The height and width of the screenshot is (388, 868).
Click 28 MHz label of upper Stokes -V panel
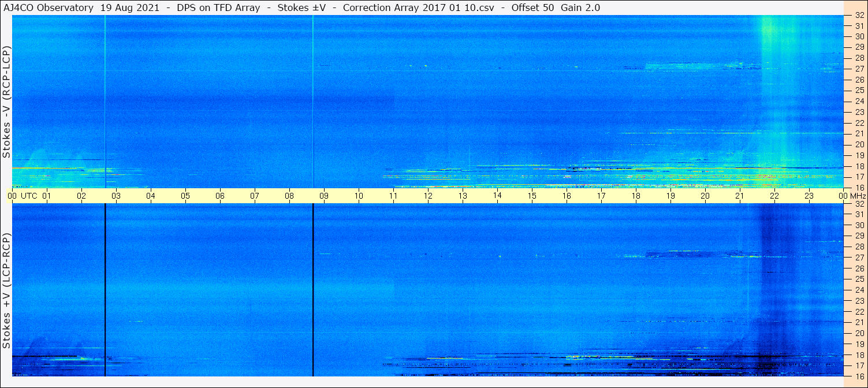point(859,58)
